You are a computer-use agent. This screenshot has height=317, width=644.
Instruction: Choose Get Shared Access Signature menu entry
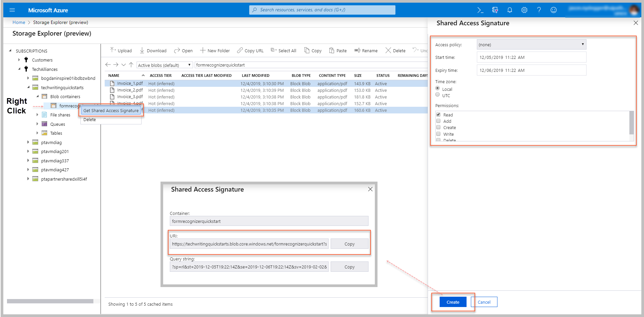(111, 110)
